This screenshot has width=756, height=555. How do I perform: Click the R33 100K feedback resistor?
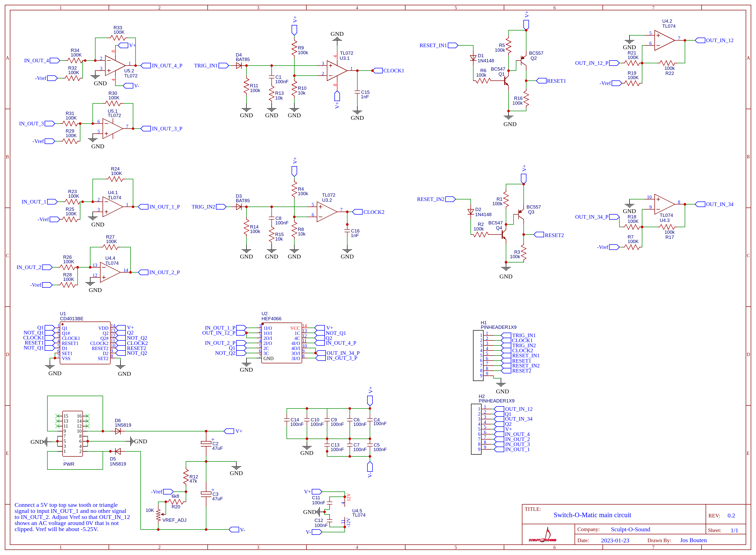[118, 38]
